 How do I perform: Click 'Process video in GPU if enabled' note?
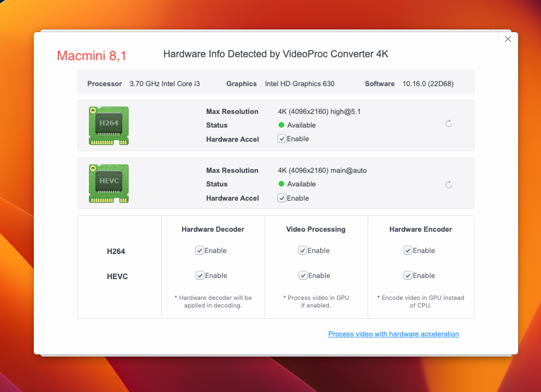click(x=316, y=301)
